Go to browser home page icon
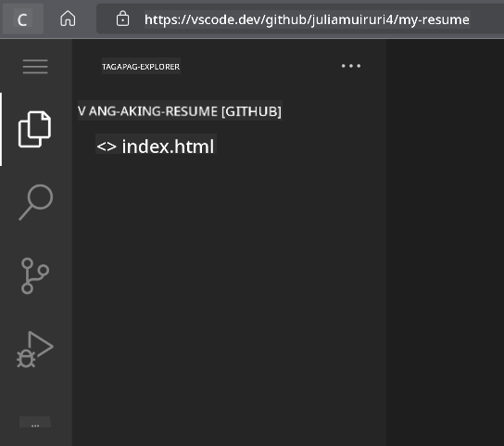 (x=68, y=19)
